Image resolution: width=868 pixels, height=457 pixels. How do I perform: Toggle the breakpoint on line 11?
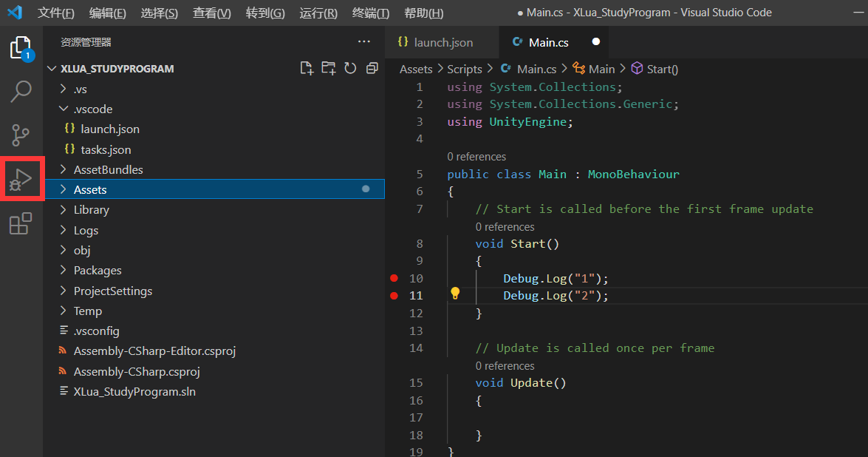394,295
